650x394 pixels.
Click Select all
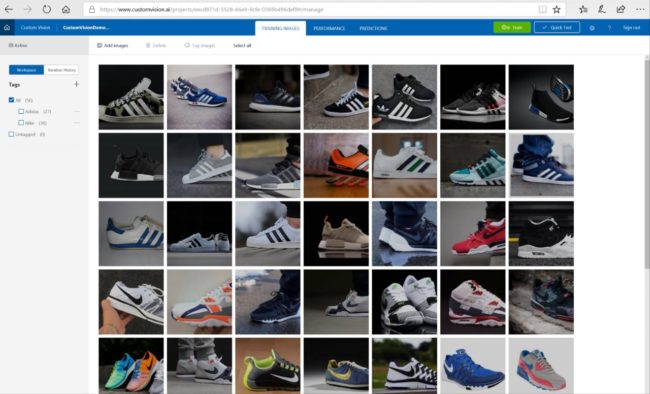(x=242, y=46)
